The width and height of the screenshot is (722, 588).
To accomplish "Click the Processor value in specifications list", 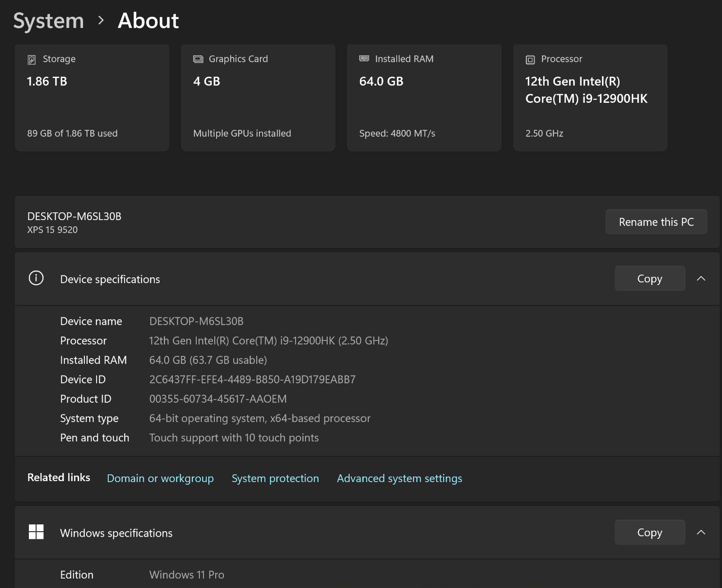I will point(268,340).
